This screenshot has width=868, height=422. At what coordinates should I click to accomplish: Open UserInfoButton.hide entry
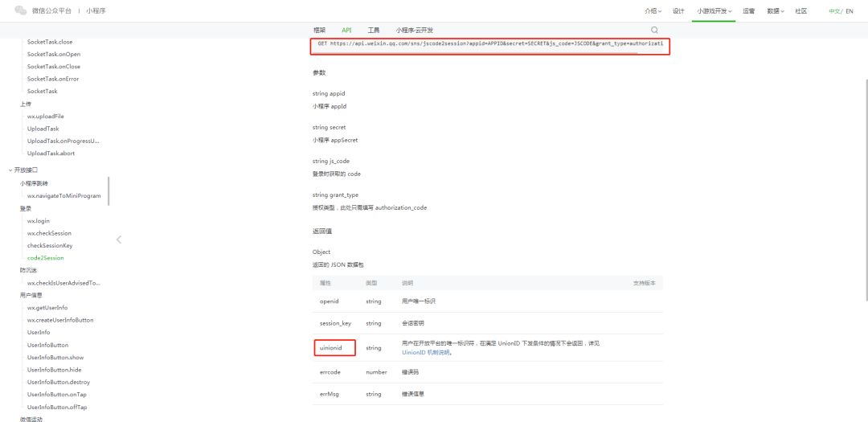click(55, 370)
